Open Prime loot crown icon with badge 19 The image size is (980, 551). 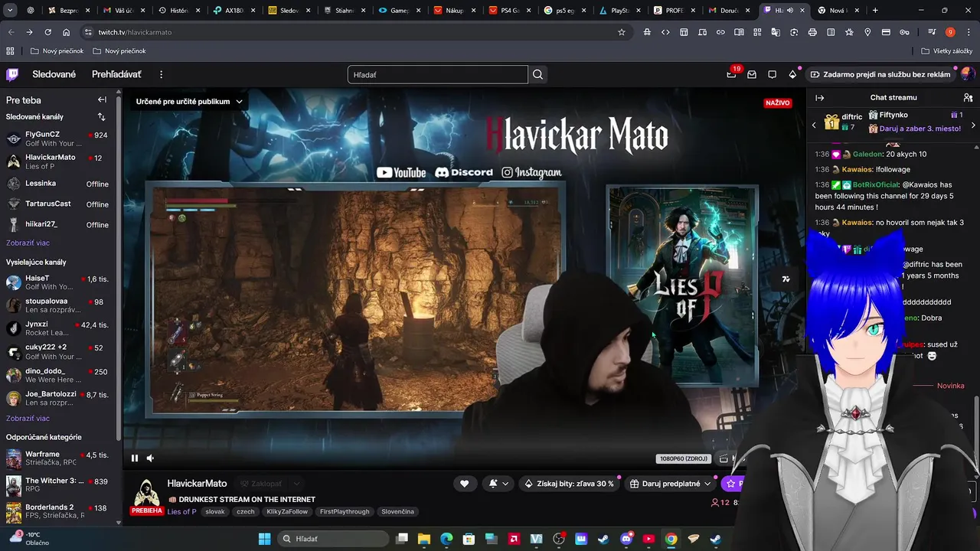point(731,74)
